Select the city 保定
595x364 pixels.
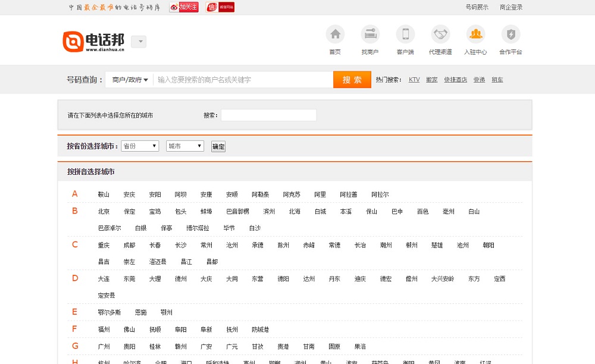[129, 212]
